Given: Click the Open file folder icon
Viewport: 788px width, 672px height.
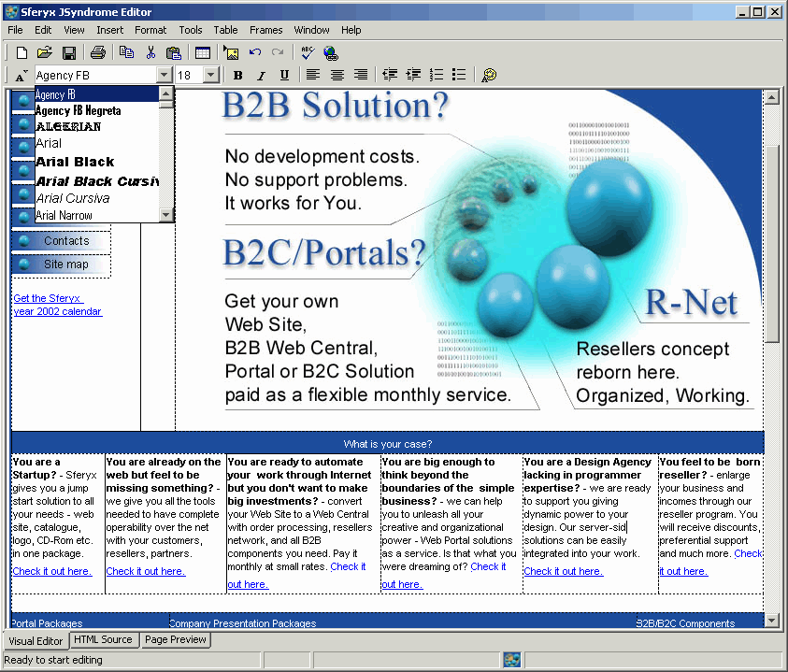Looking at the screenshot, I should 44,52.
